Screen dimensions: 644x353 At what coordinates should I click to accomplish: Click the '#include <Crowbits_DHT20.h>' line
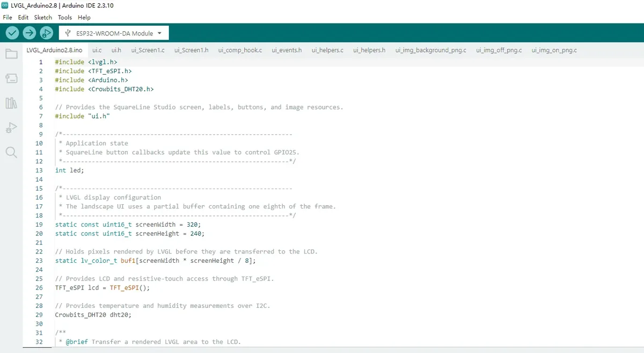(x=104, y=89)
